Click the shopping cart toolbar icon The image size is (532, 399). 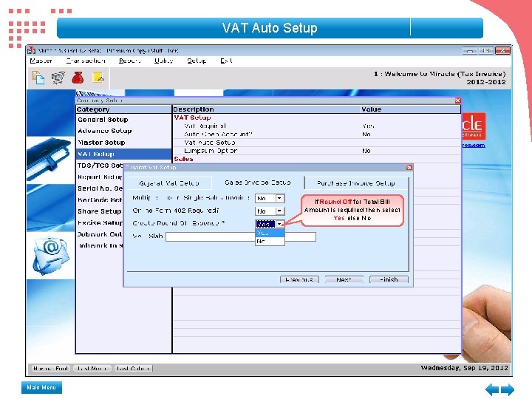pos(58,78)
